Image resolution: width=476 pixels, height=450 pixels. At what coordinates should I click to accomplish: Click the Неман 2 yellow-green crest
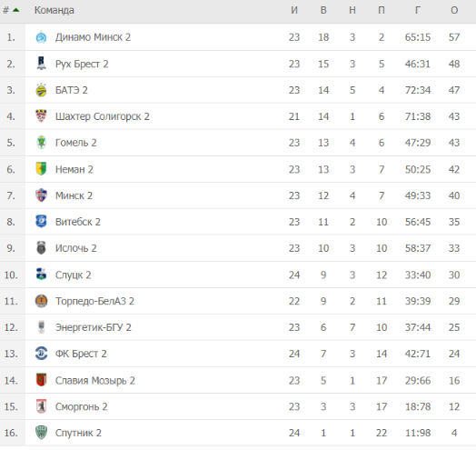[41, 169]
